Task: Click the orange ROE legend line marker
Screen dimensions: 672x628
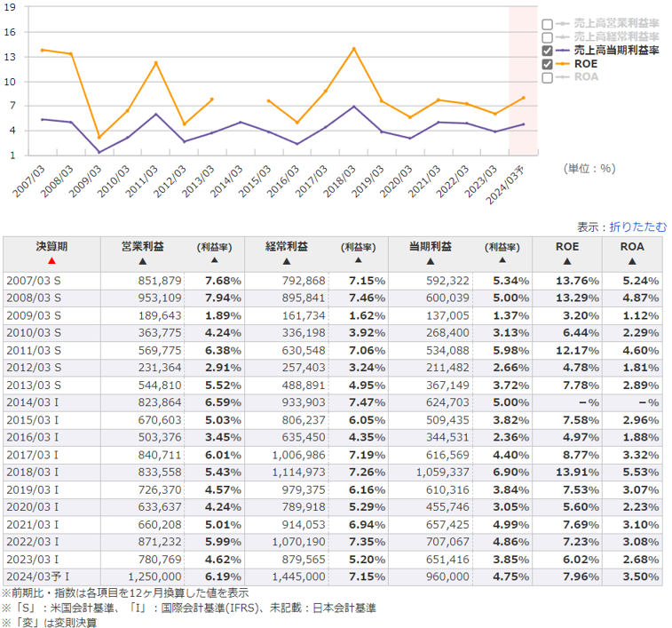Action: click(563, 64)
